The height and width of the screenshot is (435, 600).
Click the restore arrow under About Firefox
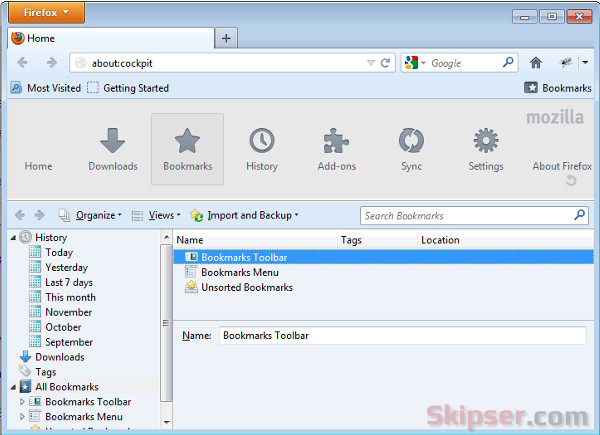571,180
